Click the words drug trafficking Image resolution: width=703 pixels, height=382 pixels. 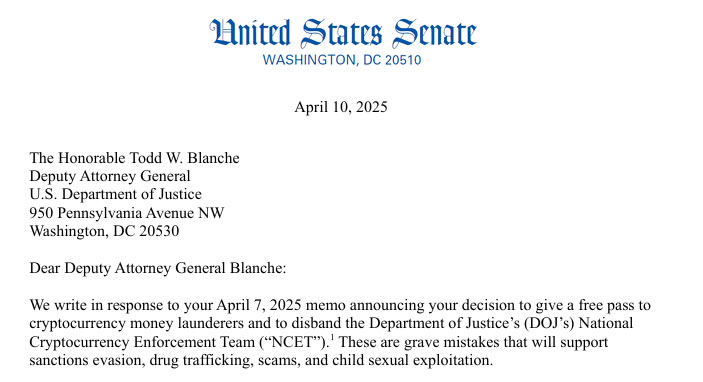[x=200, y=360]
